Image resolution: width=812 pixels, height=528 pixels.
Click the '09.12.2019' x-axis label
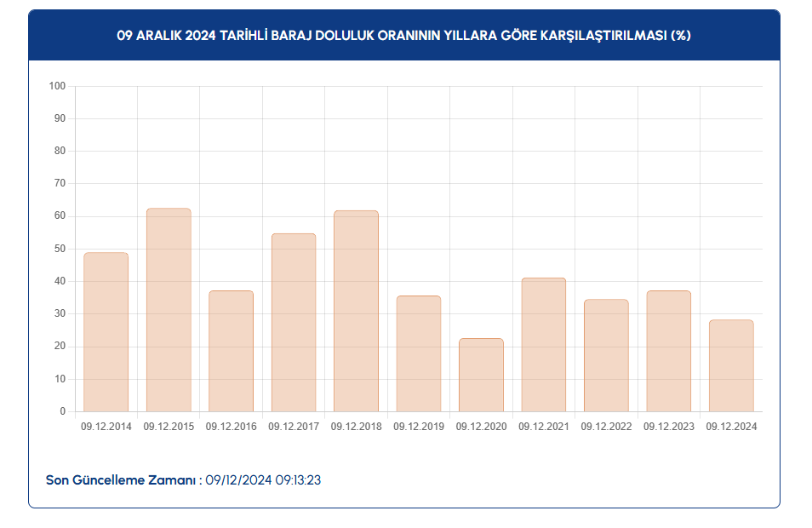[x=419, y=427]
